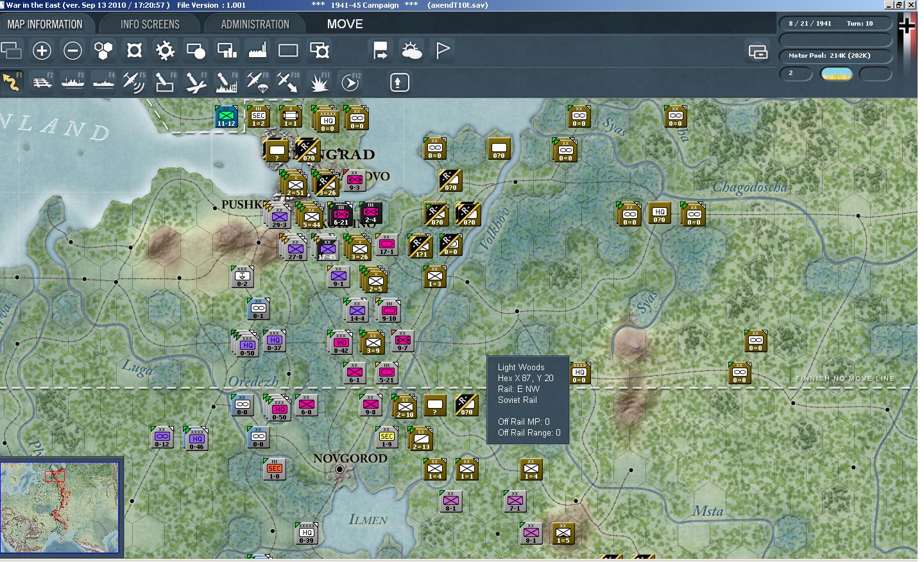This screenshot has width=924, height=562.
Task: Select the 0-2 airbase counter
Action: click(x=242, y=277)
